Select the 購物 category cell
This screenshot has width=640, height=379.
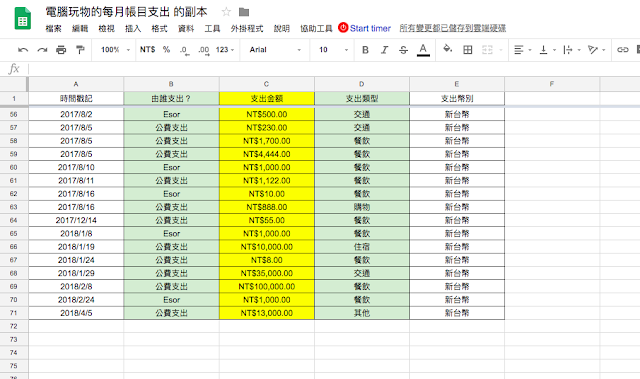point(362,207)
